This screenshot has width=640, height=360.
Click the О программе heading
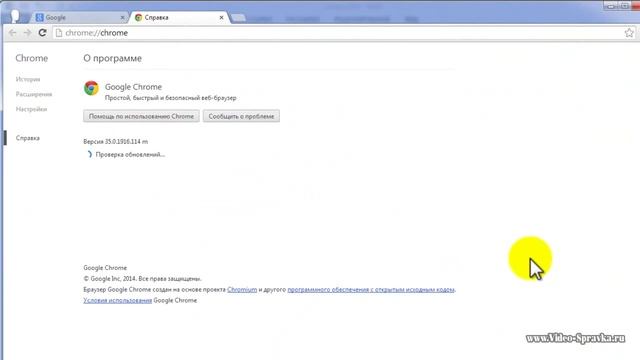click(x=113, y=58)
